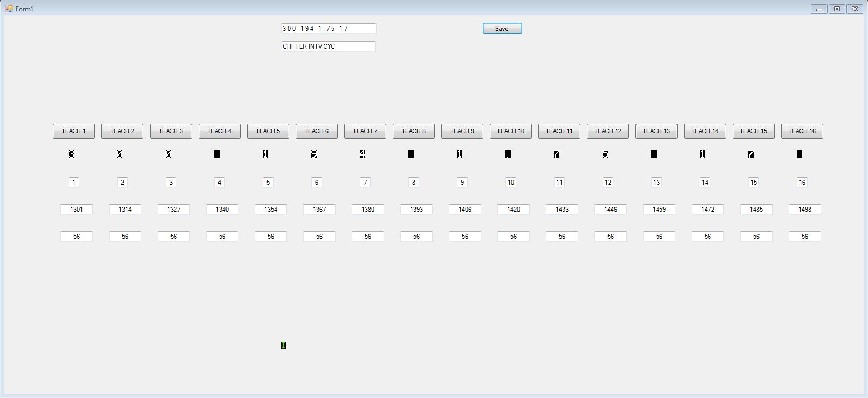Click the 56 field below the 1301 value
Screen dimensions: 868x398
coord(77,237)
